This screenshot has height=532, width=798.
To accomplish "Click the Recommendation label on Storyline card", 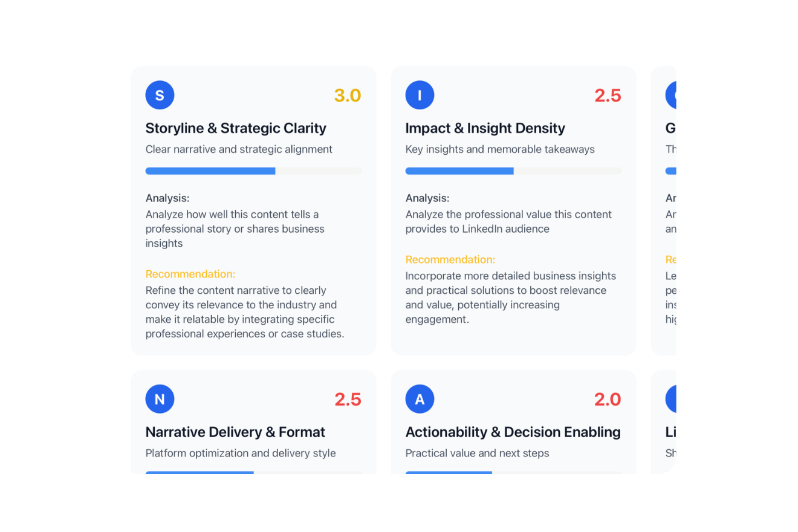I will (190, 274).
